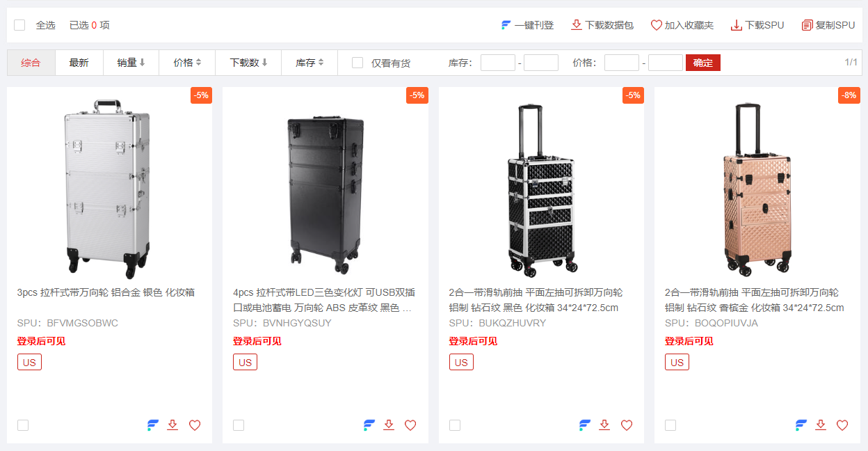Click 下载数据包 download icon in top bar

[x=576, y=25]
